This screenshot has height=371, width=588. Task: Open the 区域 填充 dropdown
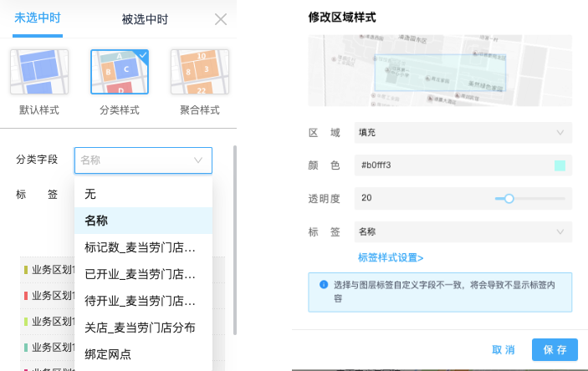click(463, 133)
